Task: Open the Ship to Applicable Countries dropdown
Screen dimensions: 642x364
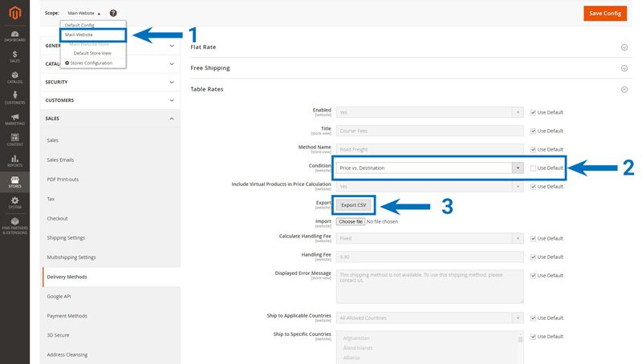Action: (x=429, y=317)
